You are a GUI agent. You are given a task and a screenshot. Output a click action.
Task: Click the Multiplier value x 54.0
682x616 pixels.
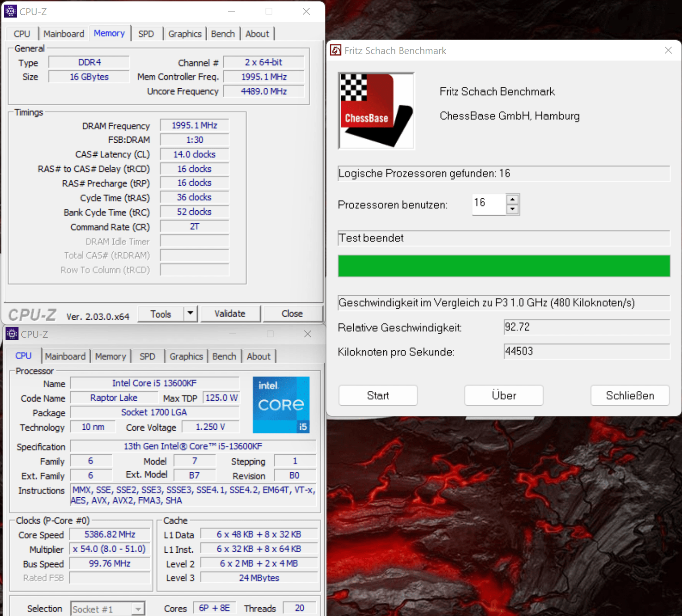pos(110,549)
